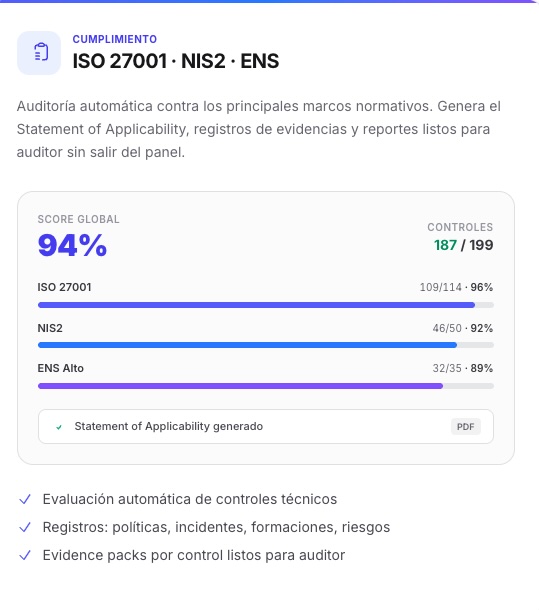Open the PDF badge for Statement of Applicability

465,427
